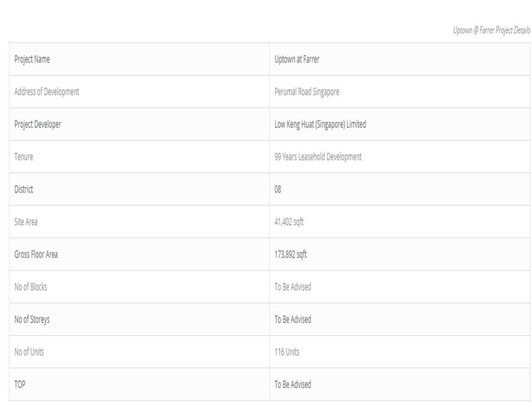Select the "No of Units" label cell
This screenshot has height=405, width=532.
pos(29,352)
